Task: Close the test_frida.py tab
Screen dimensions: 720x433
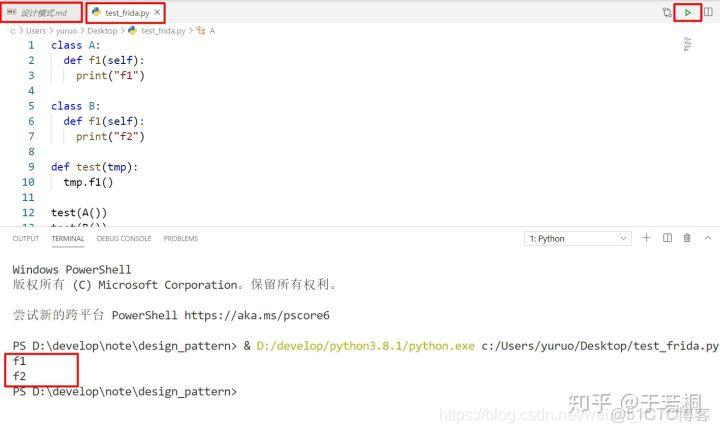Action: (157, 12)
